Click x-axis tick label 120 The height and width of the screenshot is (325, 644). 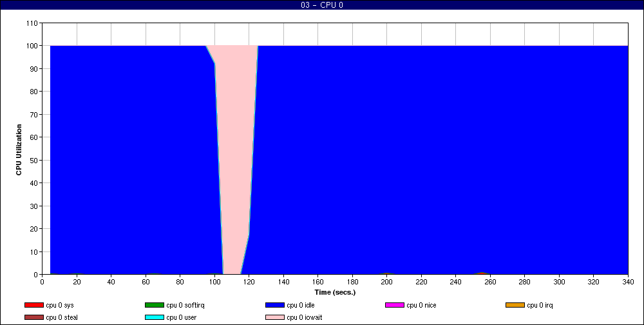click(249, 282)
